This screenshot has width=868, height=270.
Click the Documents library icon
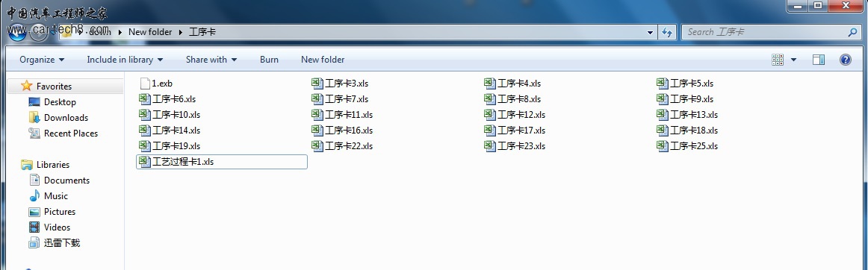(34, 180)
